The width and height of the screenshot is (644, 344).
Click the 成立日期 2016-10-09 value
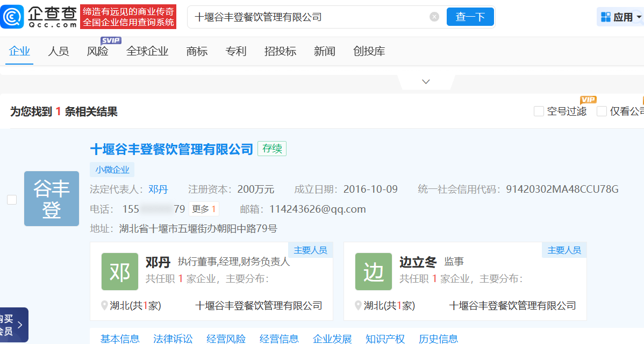370,189
